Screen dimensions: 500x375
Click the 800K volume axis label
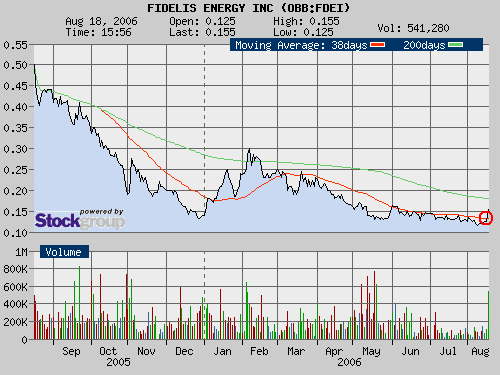(x=15, y=269)
